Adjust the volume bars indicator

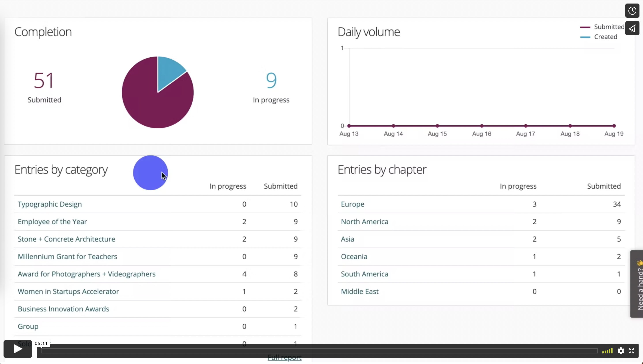tap(607, 351)
